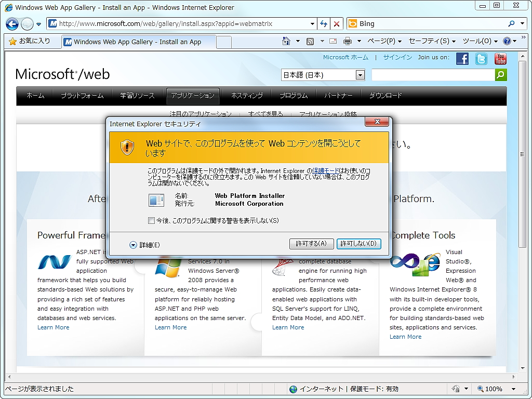The width and height of the screenshot is (532, 399).
Task: Open the パートナー navigation tab
Action: coord(338,96)
